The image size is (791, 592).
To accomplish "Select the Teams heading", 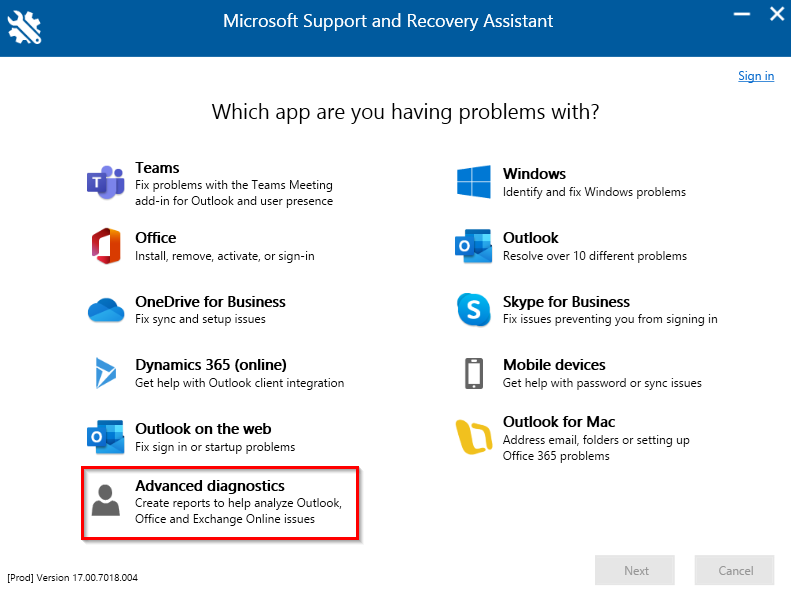I will point(157,167).
